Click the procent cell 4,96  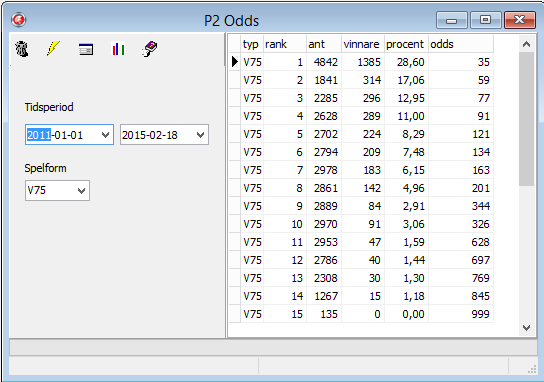point(407,188)
